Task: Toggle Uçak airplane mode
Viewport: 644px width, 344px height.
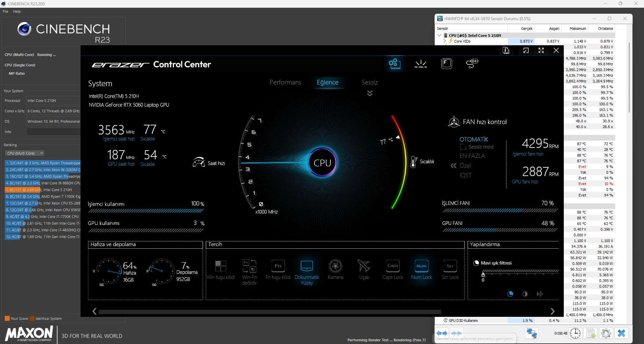Action: point(364,270)
